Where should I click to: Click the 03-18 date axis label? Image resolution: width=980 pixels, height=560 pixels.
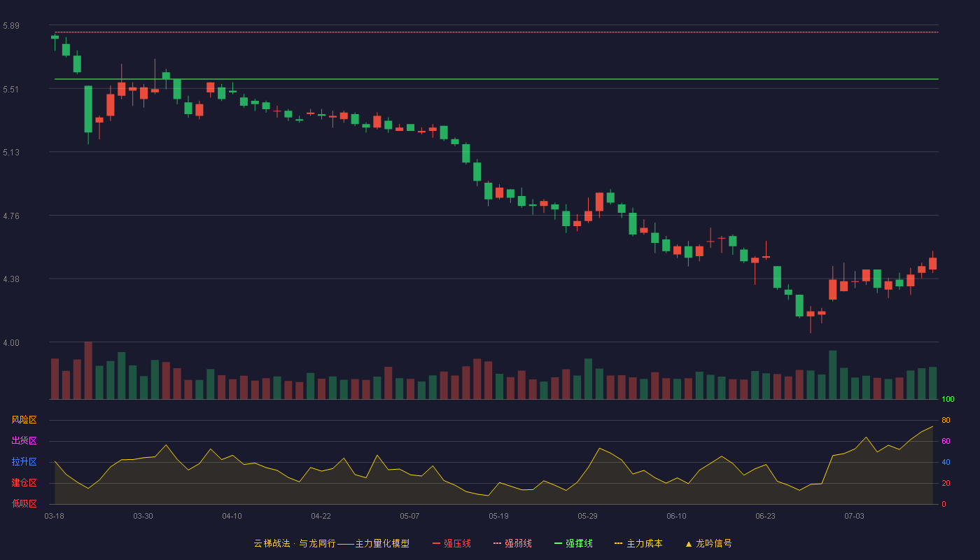coord(54,516)
